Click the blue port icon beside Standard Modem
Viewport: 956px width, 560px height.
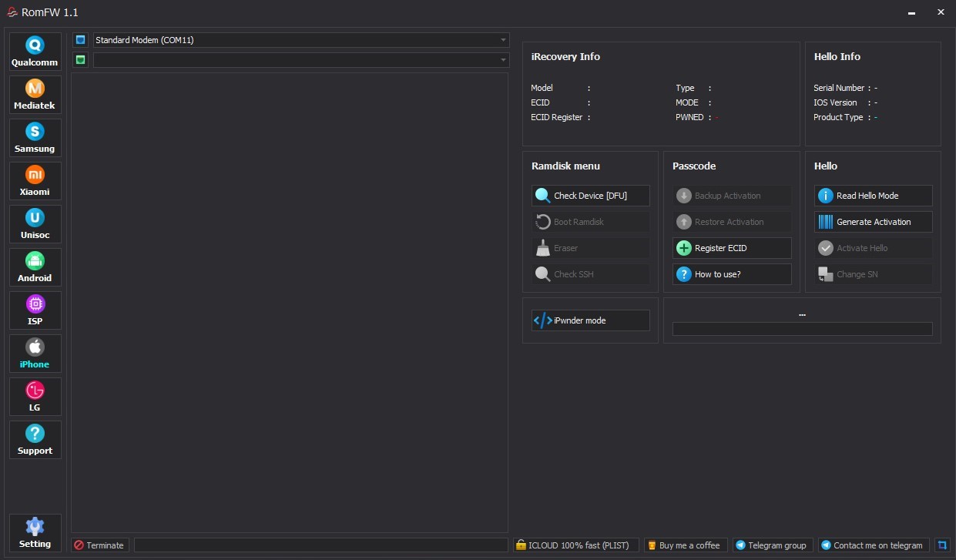click(80, 40)
